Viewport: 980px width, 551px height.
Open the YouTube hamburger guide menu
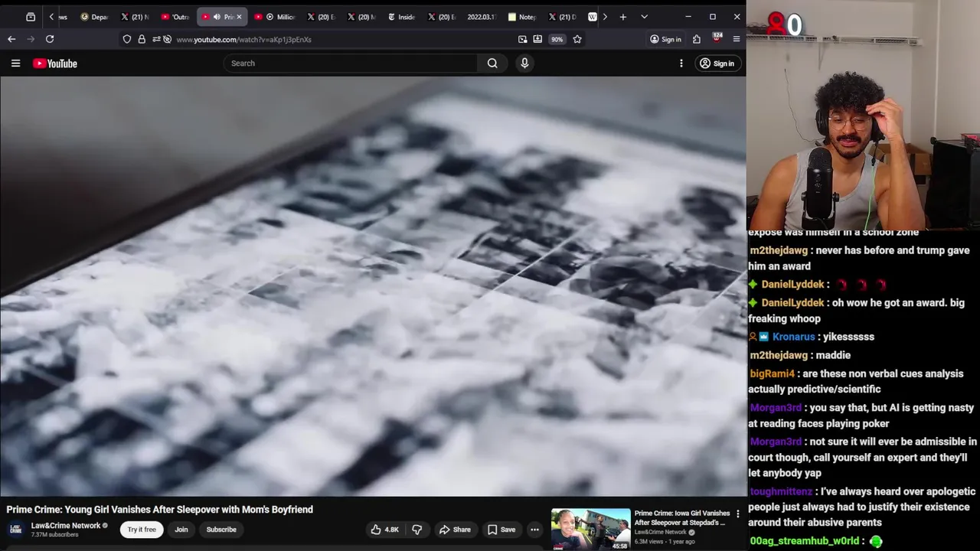(x=15, y=64)
